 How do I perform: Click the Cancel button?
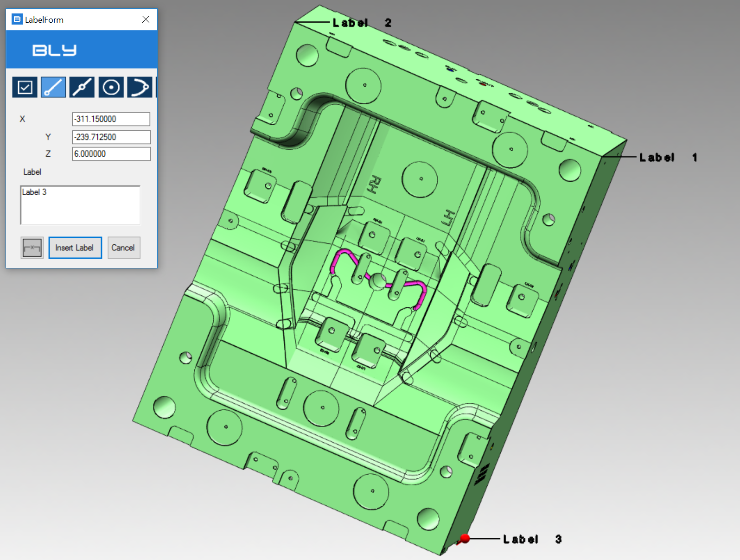pyautogui.click(x=124, y=248)
